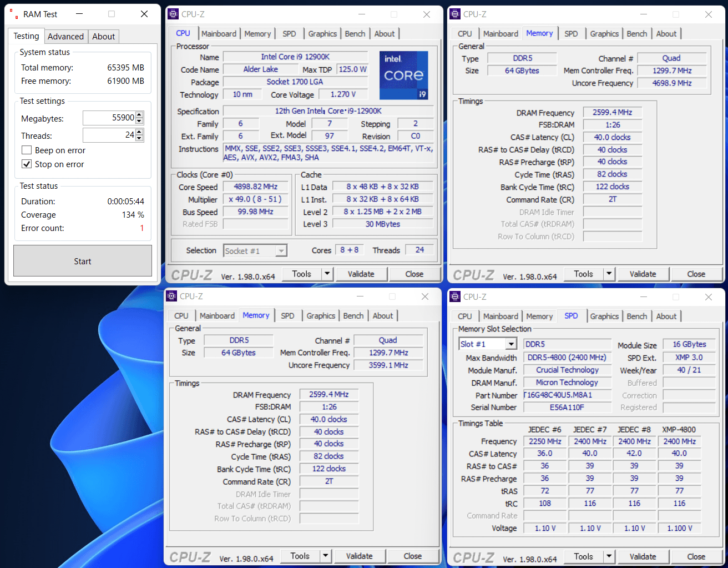Image resolution: width=728 pixels, height=568 pixels.
Task: Open Tools dropdown arrow in SPD window
Action: pyautogui.click(x=609, y=556)
